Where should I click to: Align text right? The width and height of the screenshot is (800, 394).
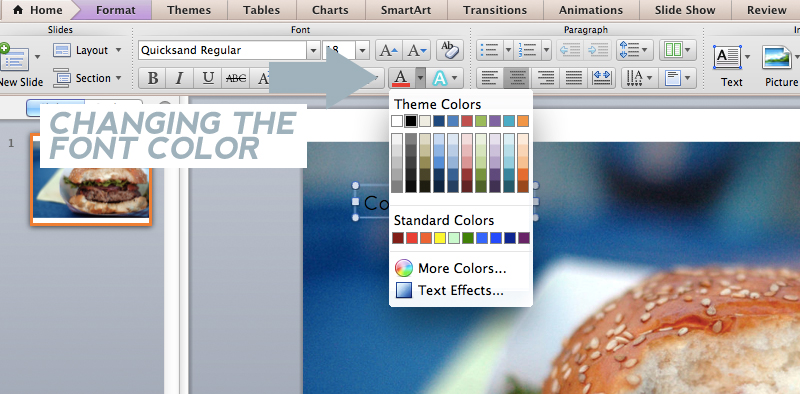point(545,78)
